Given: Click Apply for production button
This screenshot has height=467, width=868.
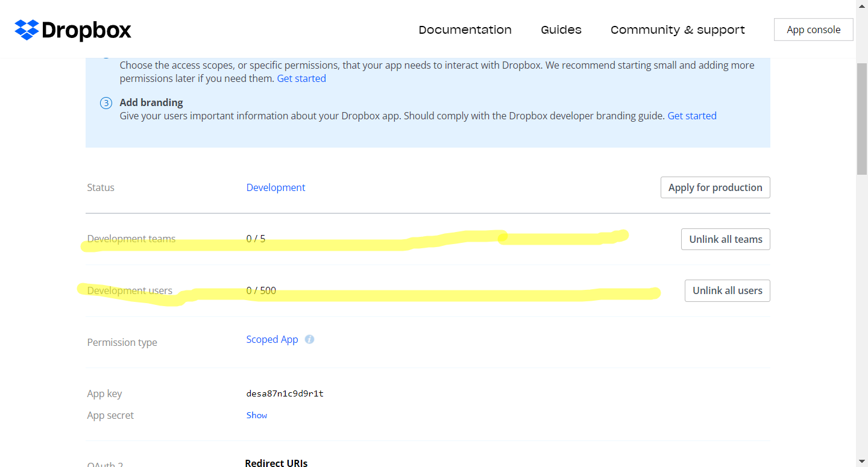Looking at the screenshot, I should click(x=715, y=187).
